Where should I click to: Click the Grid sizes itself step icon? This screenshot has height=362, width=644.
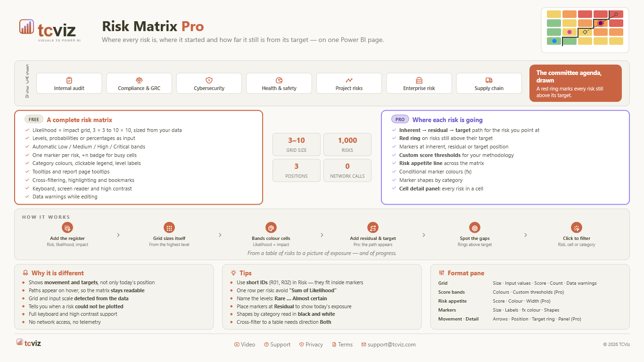click(x=169, y=228)
